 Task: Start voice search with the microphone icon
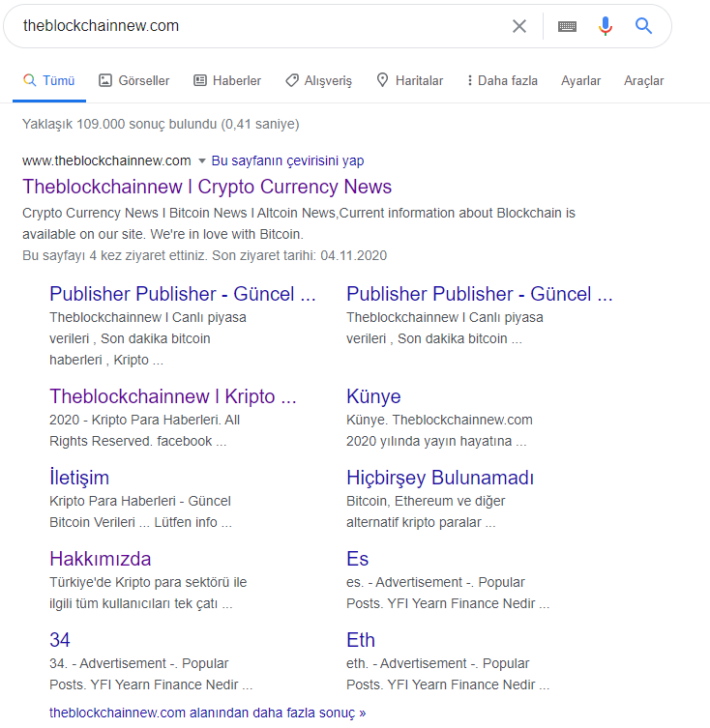(606, 26)
